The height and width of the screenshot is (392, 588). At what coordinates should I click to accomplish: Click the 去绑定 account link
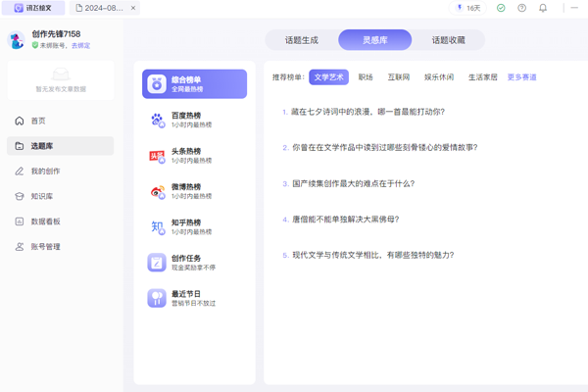[80, 46]
